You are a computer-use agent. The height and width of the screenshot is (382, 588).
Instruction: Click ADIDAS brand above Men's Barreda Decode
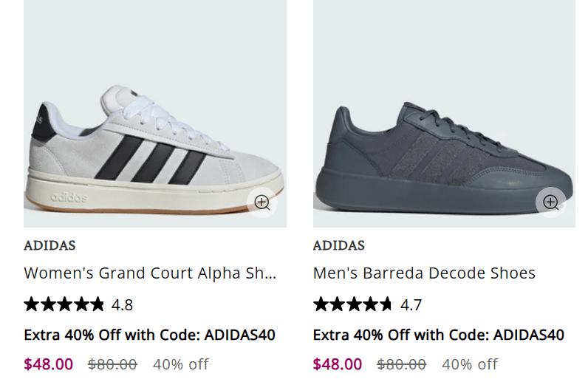click(x=338, y=245)
